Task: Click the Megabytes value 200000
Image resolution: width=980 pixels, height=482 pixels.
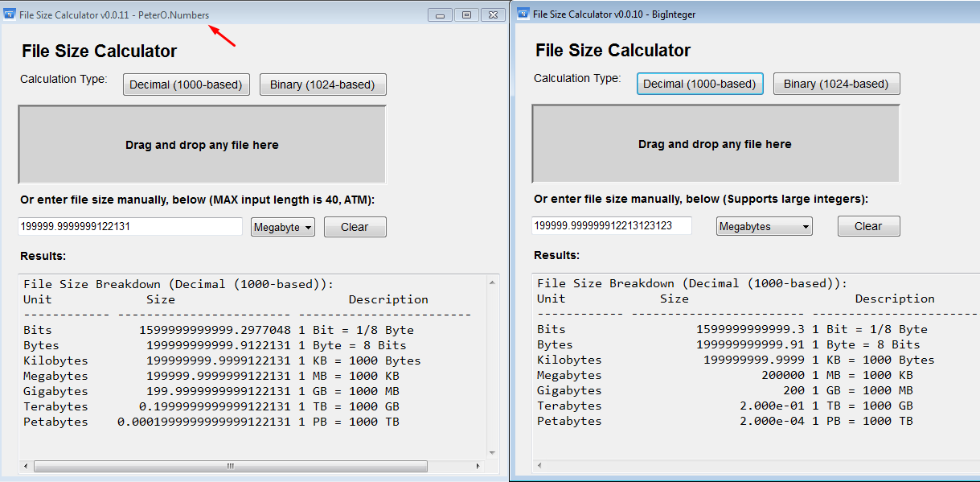Action: pos(783,375)
